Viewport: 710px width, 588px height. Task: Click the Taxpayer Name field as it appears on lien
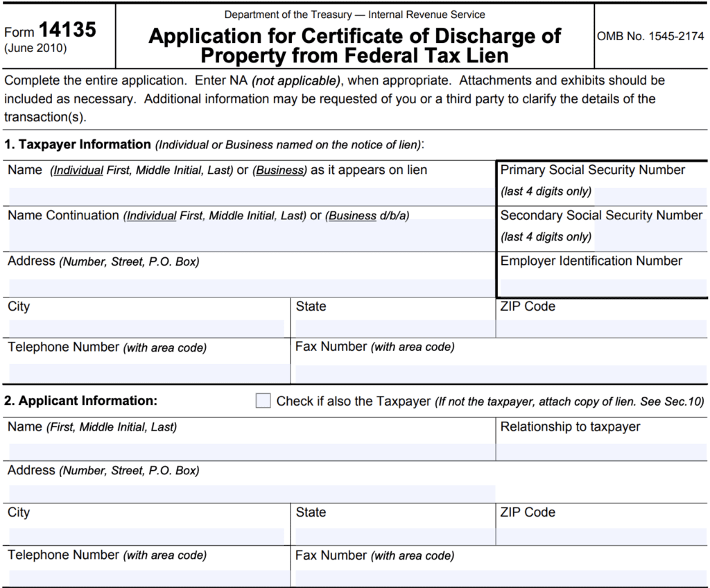251,196
